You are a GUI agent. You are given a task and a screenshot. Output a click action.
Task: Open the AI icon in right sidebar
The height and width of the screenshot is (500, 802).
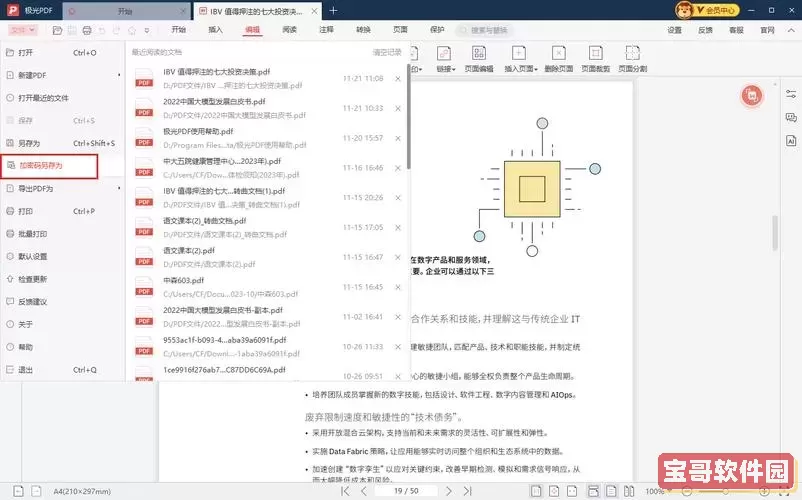[791, 141]
